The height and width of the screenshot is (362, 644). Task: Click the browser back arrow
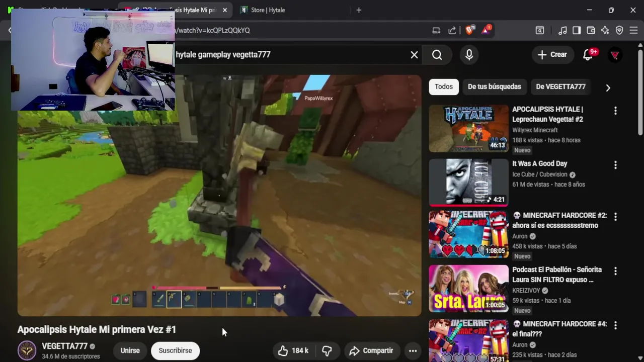point(10,30)
